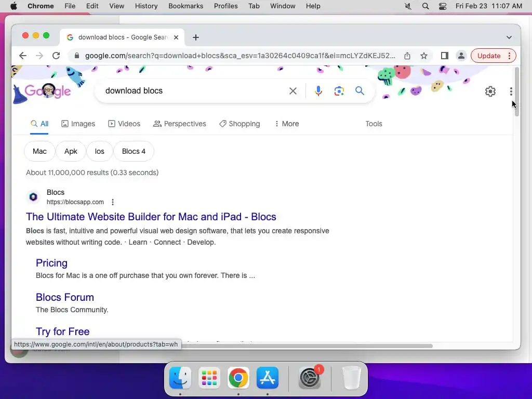Click the horizontal page scrollbar
532x399 pixels.
307,346
